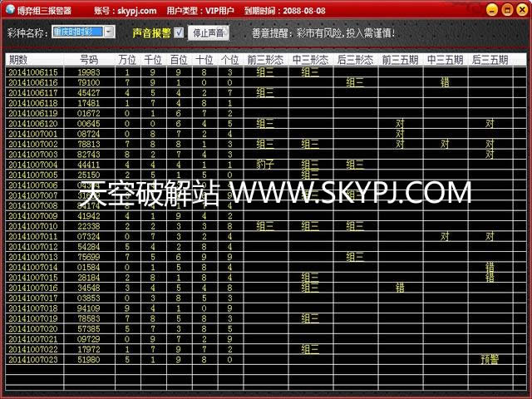Select row for period 20141007023
Screen dimensions: 532x399
33,359
